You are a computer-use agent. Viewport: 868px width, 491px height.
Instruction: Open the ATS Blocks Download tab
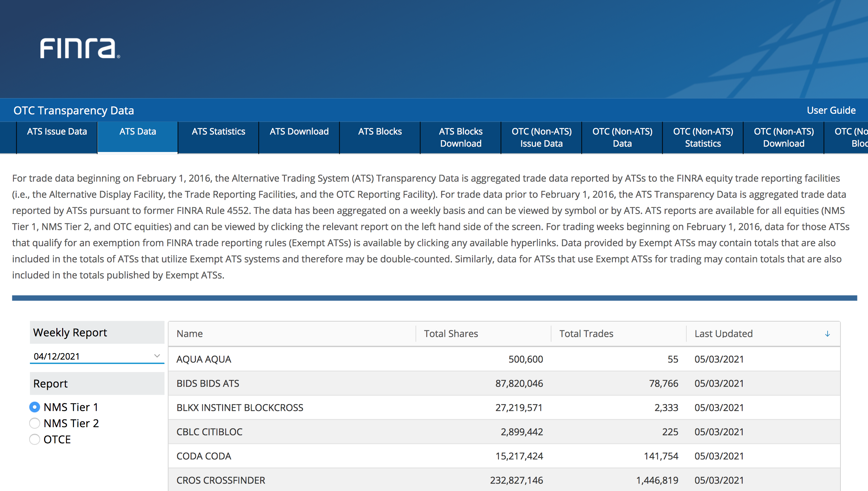tap(461, 137)
